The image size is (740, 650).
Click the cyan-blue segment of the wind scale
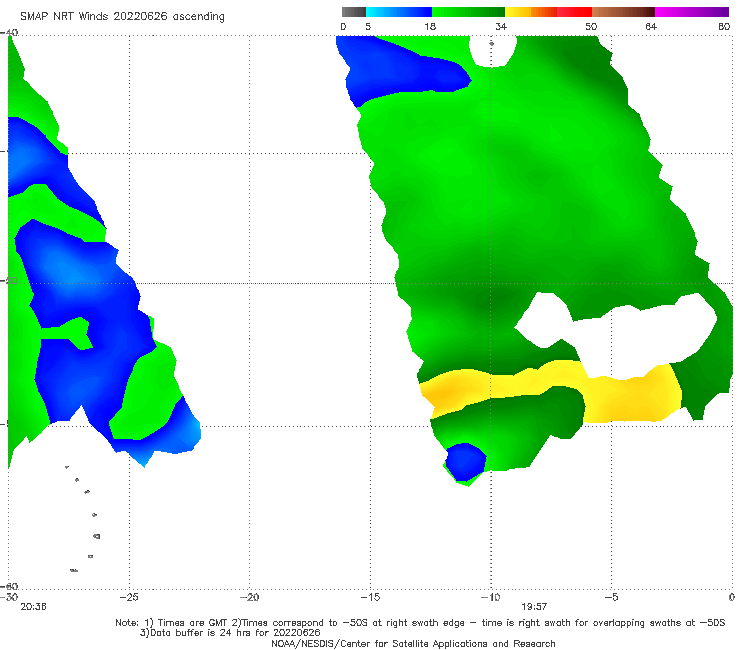point(399,12)
